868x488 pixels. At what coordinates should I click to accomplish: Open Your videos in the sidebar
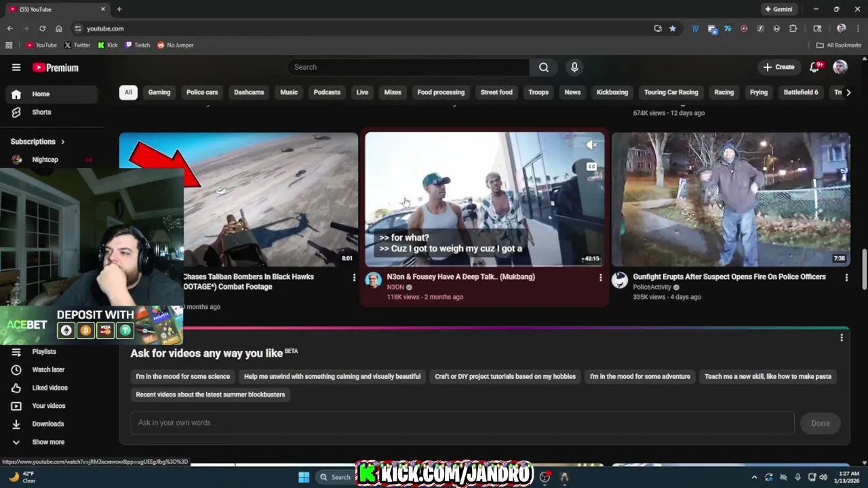point(53,405)
